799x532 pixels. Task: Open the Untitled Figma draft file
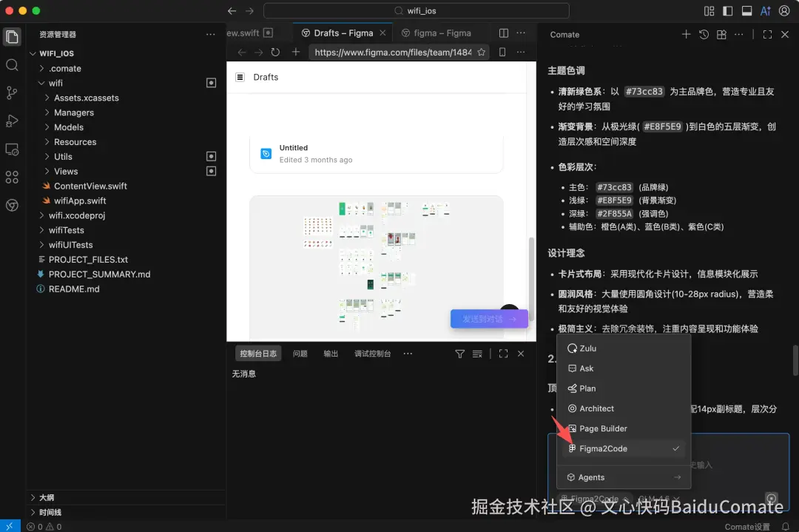(x=376, y=153)
